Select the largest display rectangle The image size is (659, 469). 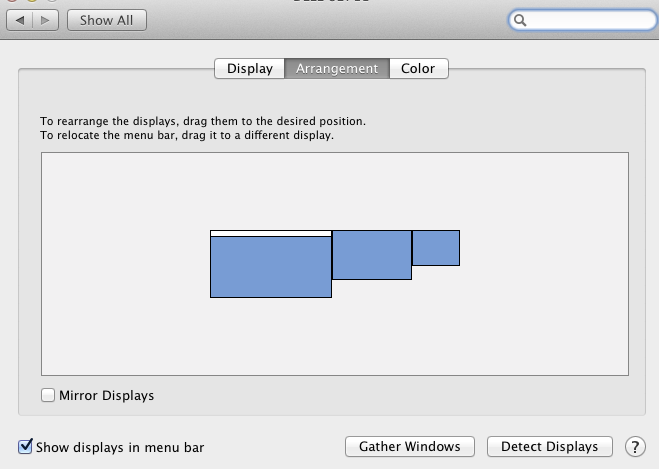click(270, 267)
